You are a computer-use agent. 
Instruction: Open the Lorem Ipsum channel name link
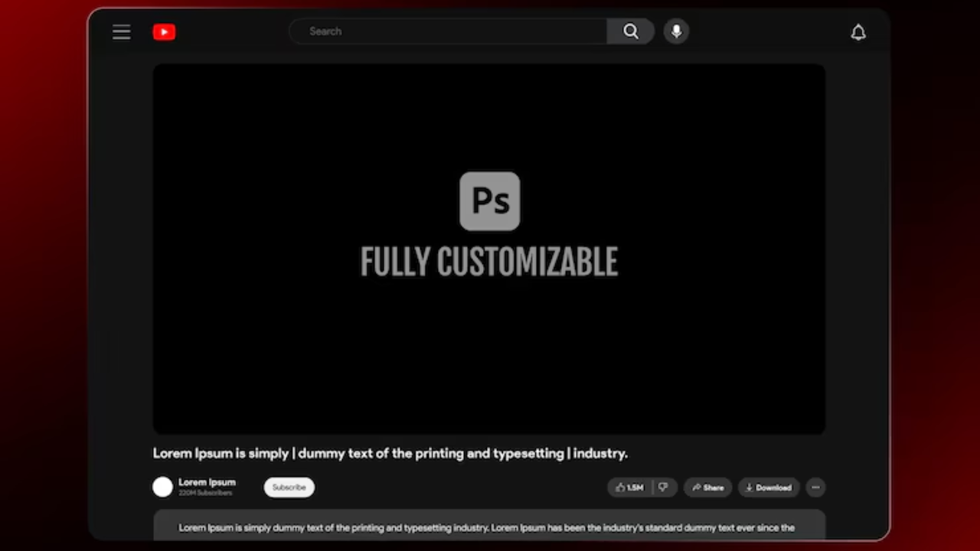click(207, 482)
